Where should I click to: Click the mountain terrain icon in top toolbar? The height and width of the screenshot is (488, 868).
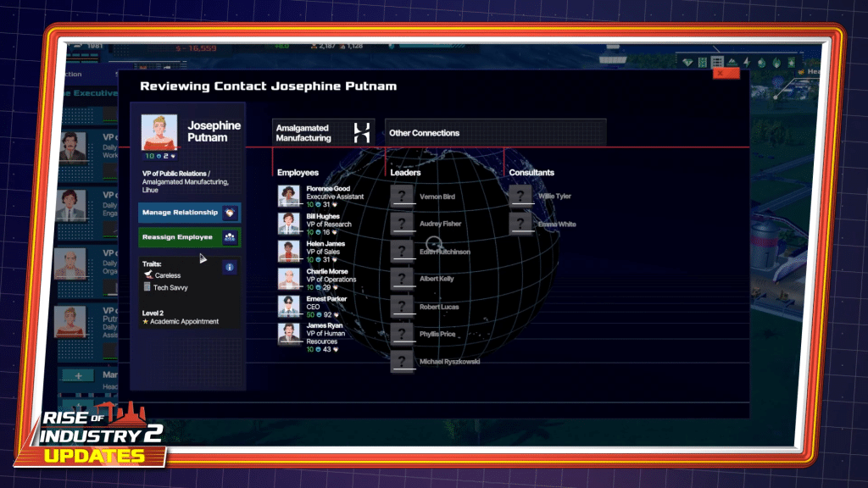tap(732, 62)
